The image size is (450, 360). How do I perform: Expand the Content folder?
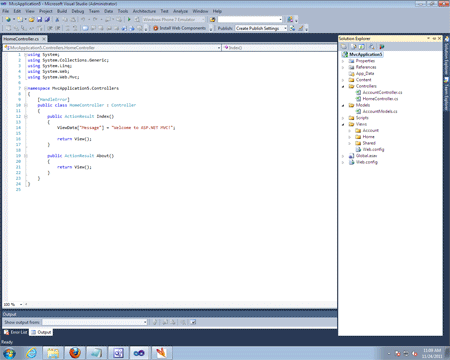(343, 80)
